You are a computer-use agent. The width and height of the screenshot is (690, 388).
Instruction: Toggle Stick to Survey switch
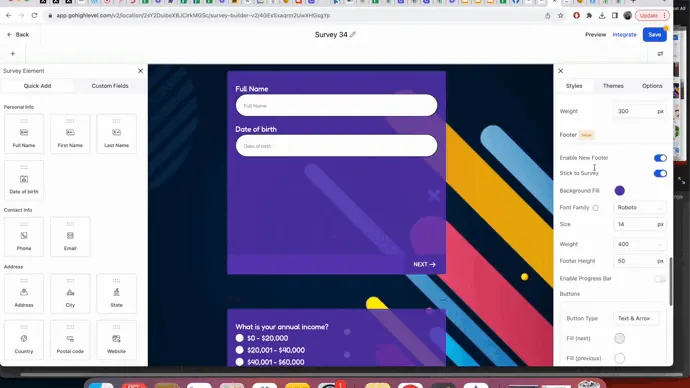pos(660,173)
